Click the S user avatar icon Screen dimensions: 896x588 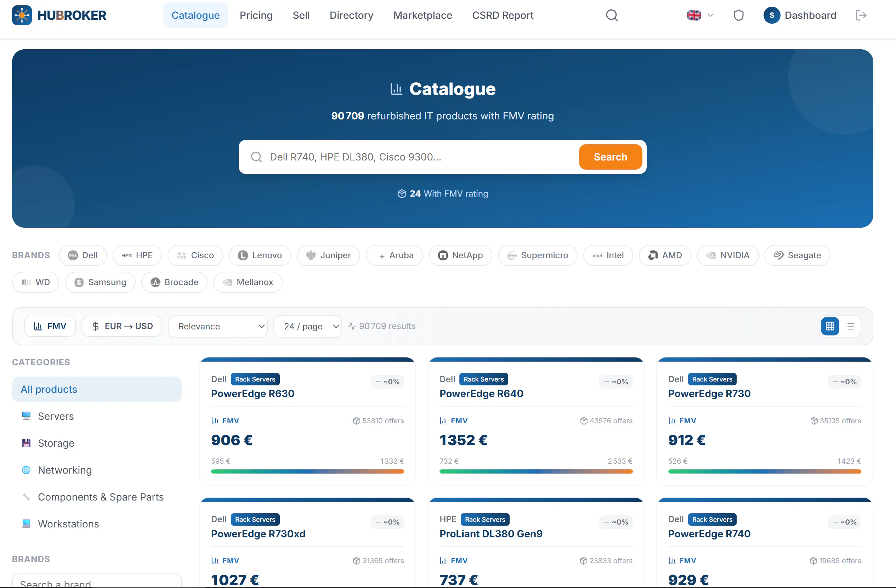tap(772, 16)
